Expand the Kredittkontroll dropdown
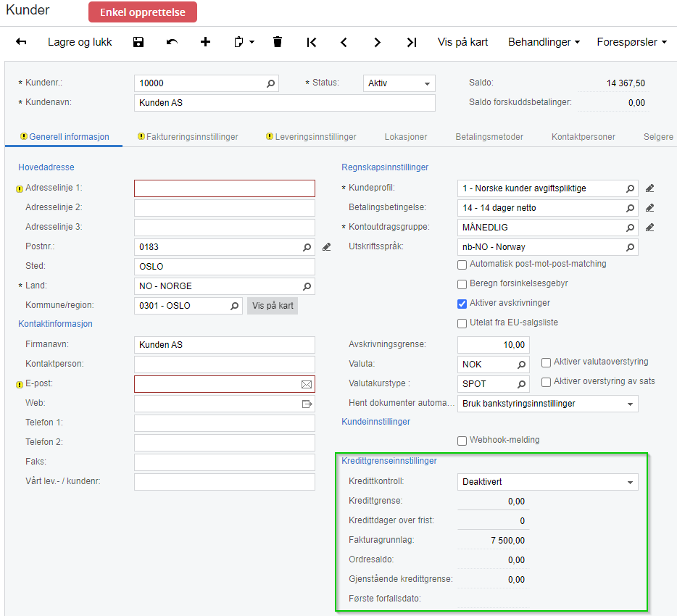This screenshot has width=677, height=616. point(547,482)
